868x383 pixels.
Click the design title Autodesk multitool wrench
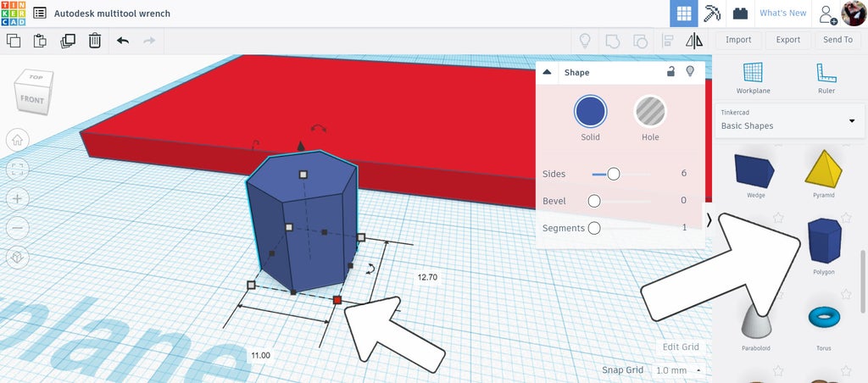(112, 14)
